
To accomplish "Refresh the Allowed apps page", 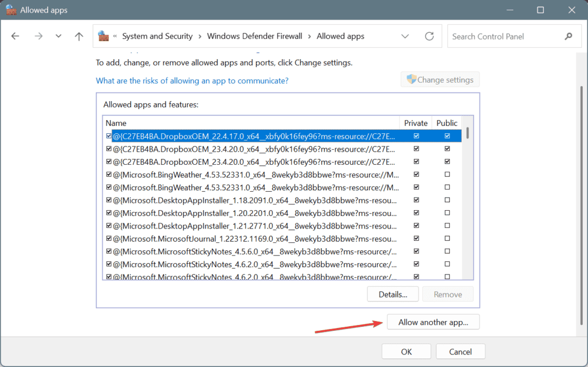I will coord(429,36).
